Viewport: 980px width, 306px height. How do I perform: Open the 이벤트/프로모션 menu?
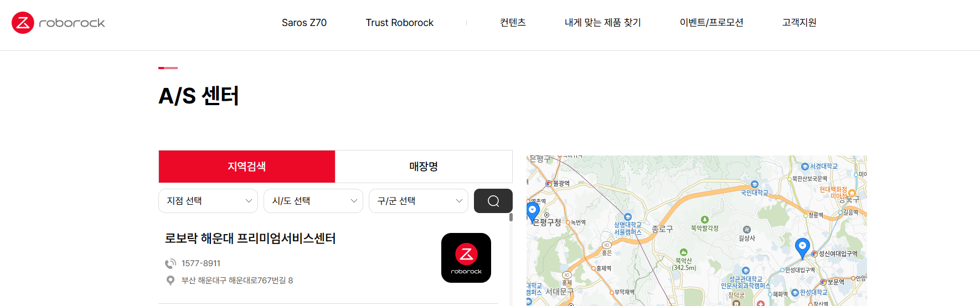711,23
